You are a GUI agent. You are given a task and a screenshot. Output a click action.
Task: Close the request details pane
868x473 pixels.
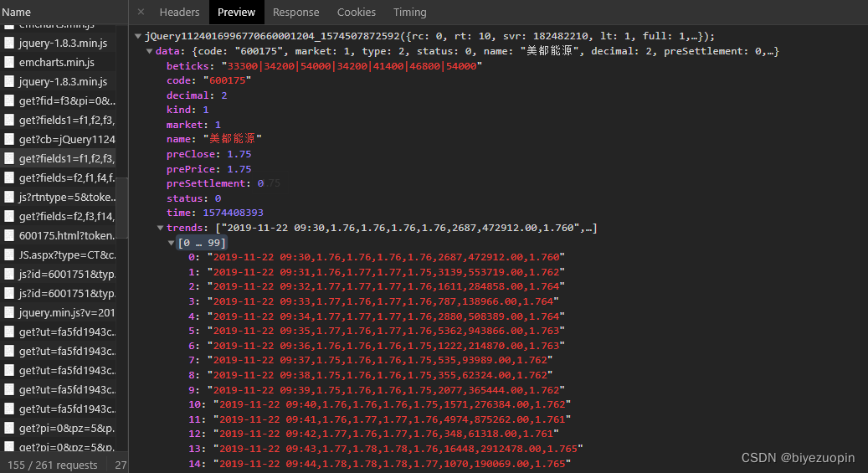(x=141, y=12)
